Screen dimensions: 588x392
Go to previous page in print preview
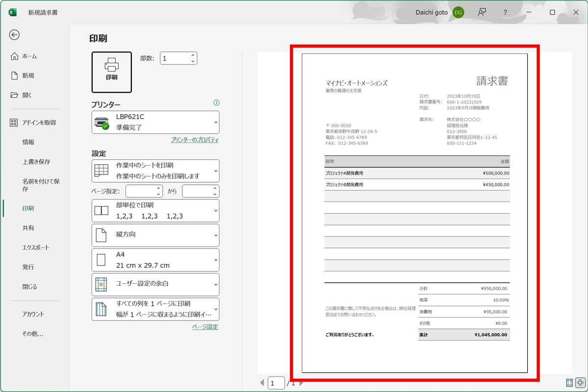point(262,383)
